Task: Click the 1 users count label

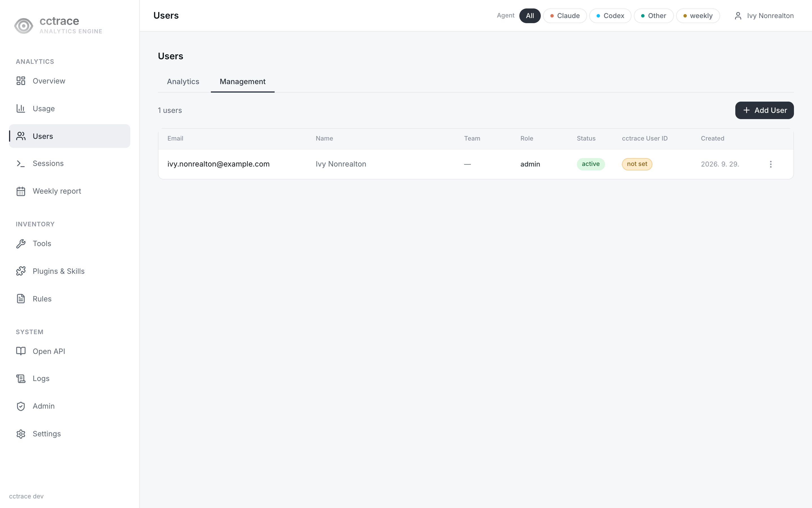Action: click(170, 110)
